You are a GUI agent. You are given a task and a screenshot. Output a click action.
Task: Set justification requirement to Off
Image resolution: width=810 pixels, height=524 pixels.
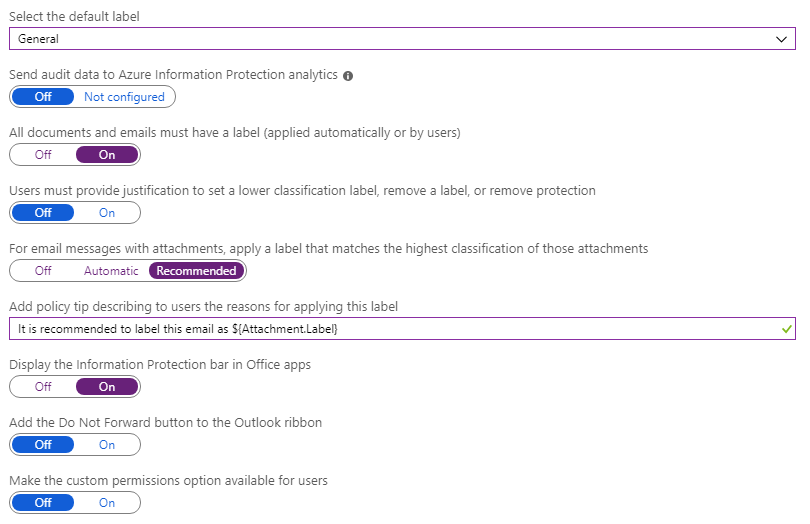43,213
